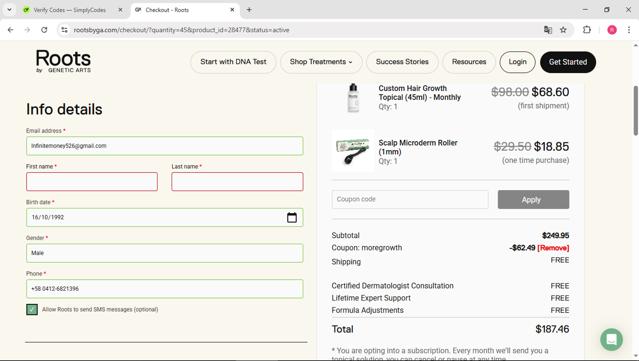The height and width of the screenshot is (361, 639).
Task: Click the browser back arrow
Action: [x=11, y=30]
